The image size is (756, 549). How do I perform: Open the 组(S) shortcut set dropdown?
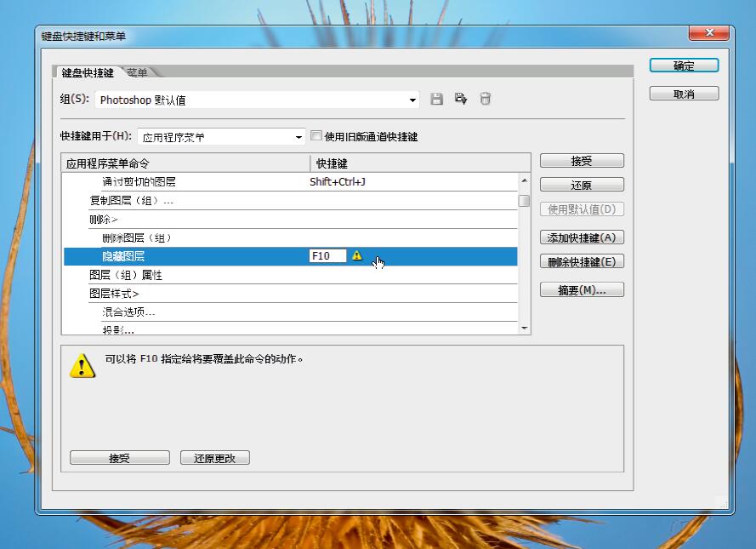point(413,99)
